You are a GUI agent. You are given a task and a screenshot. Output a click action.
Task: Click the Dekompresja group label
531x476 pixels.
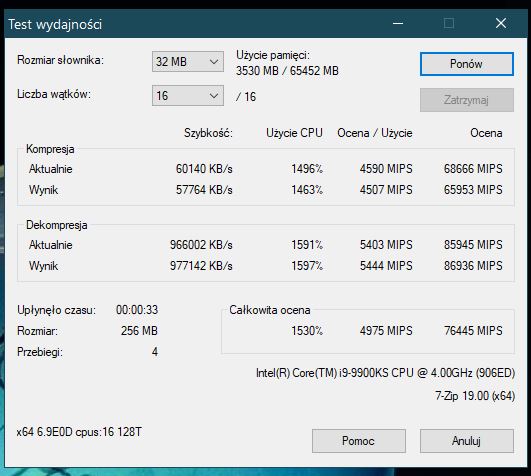57,225
